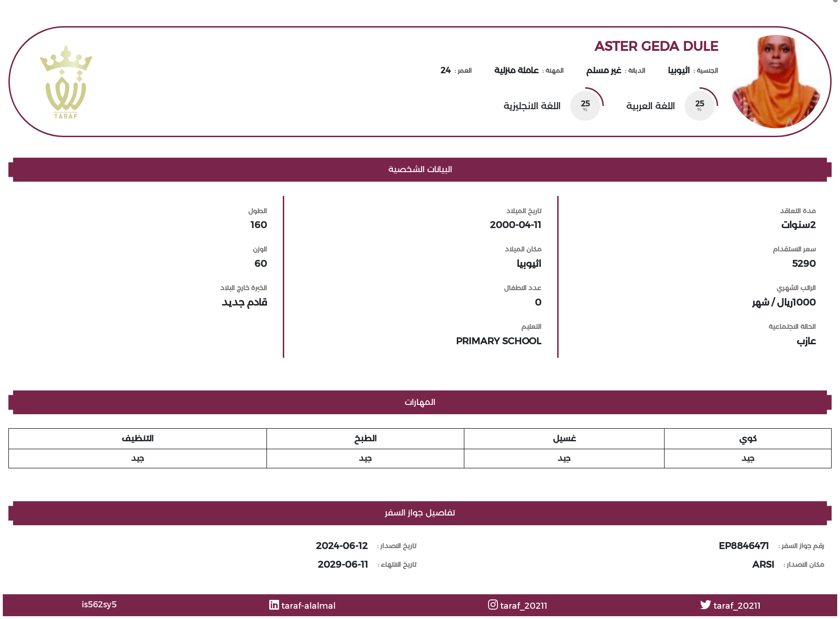Screen dimensions: 840x619
Task: Click the birthplace value أثيوبيا under مكان الميلاد
Action: coord(529,264)
